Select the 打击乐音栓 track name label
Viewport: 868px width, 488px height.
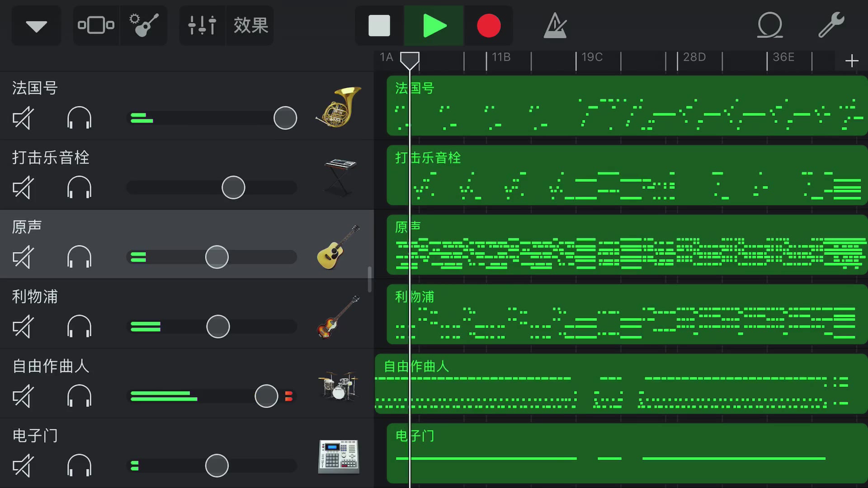tap(51, 157)
